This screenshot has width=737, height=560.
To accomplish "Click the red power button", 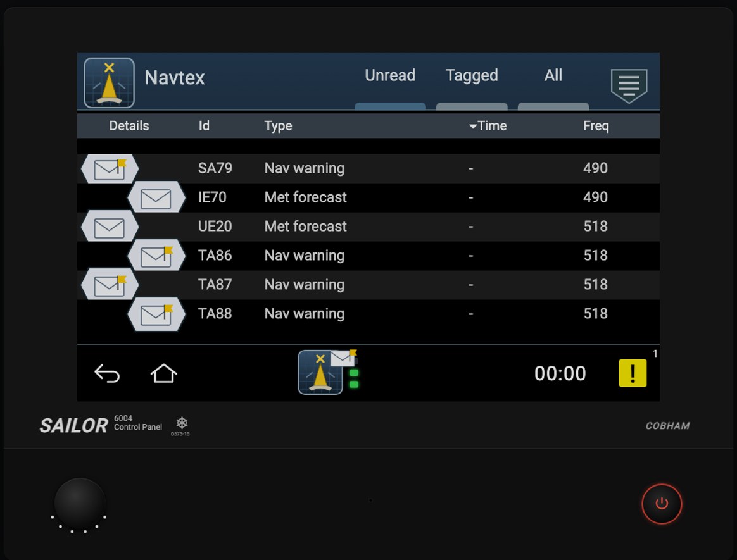I will pos(662,504).
